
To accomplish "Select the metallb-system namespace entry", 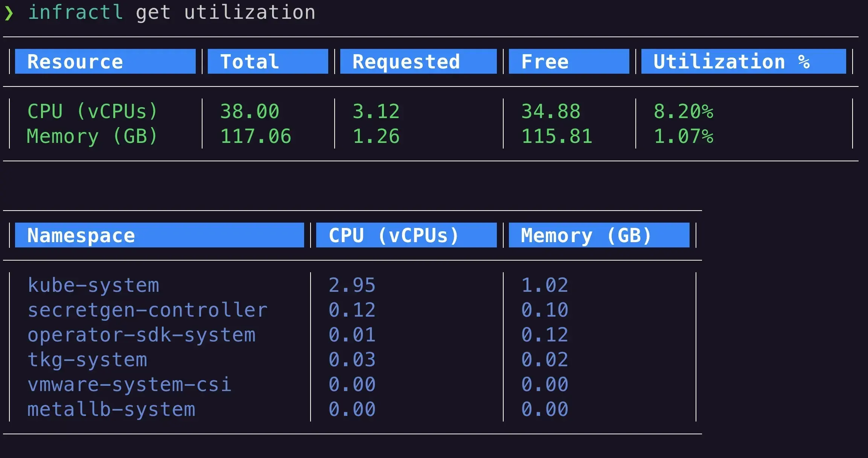I will [111, 409].
